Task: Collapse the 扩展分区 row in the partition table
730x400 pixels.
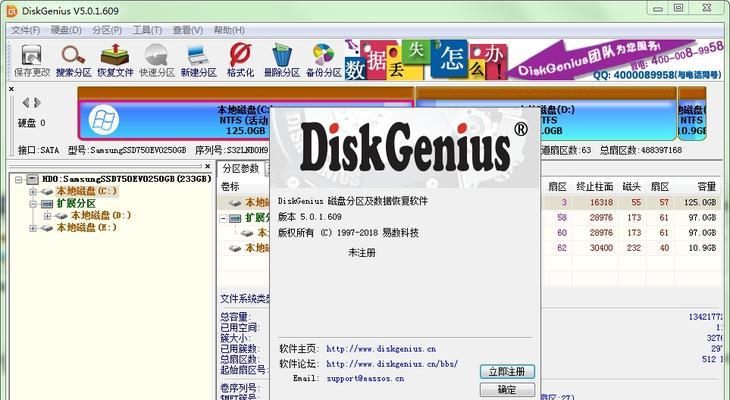Action: 223,218
